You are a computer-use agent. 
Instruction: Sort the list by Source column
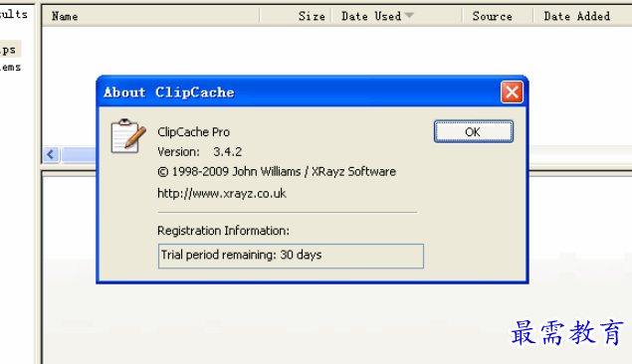[x=498, y=16]
